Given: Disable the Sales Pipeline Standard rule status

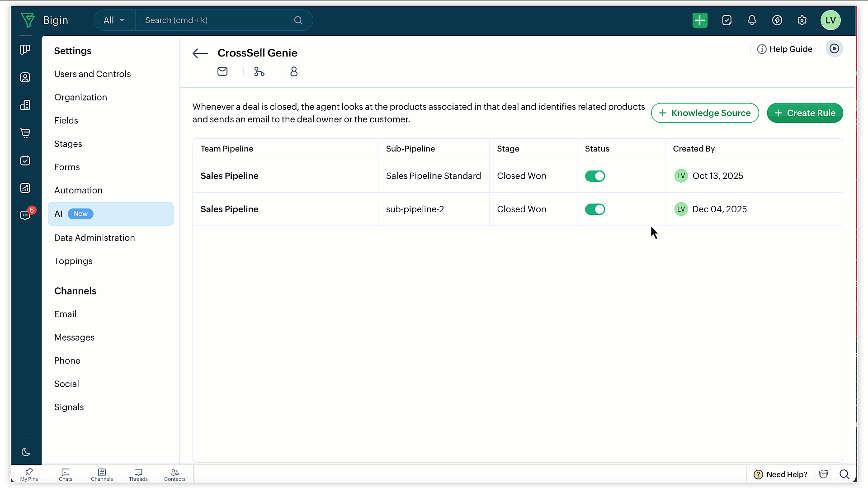Looking at the screenshot, I should tap(595, 176).
